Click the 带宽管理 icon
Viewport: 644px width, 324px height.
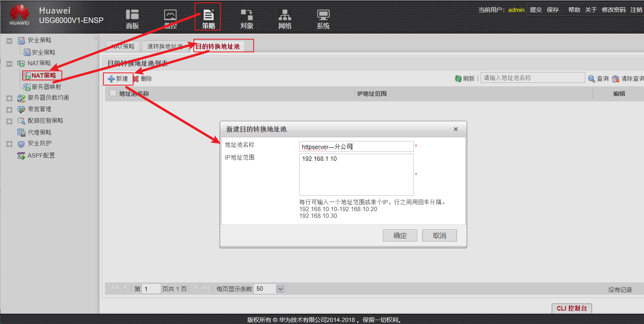point(21,109)
